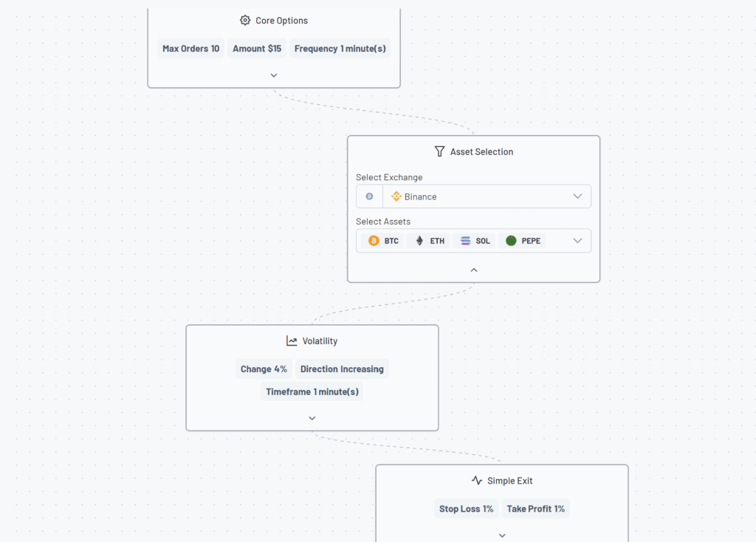Click the BTC coin icon
This screenshot has height=542, width=756.
pyautogui.click(x=374, y=241)
